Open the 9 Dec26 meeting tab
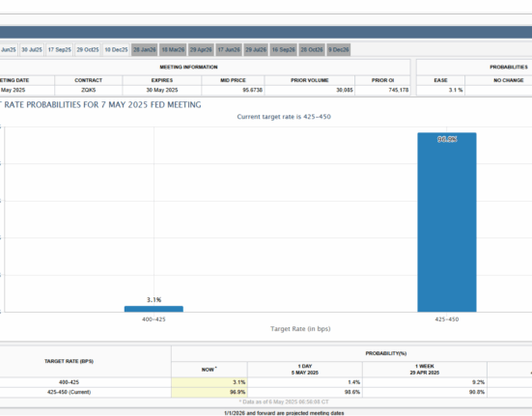This screenshot has height=416, width=532. coord(339,50)
